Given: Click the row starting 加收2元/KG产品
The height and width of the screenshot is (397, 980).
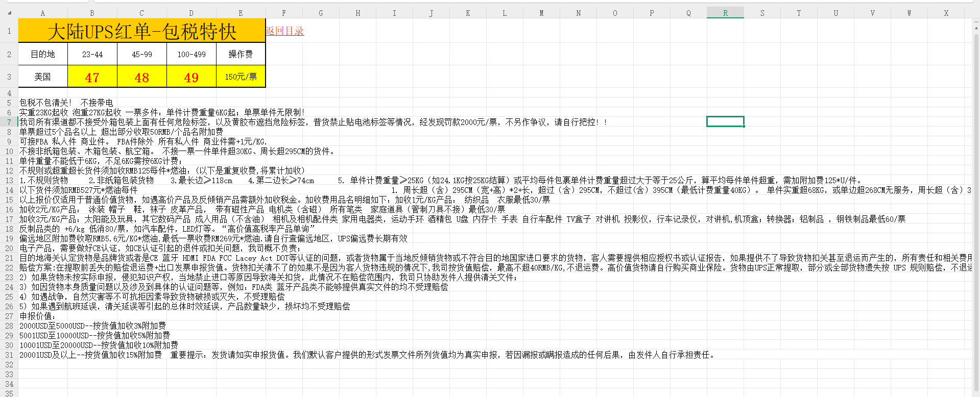Looking at the screenshot, I should tap(262, 209).
